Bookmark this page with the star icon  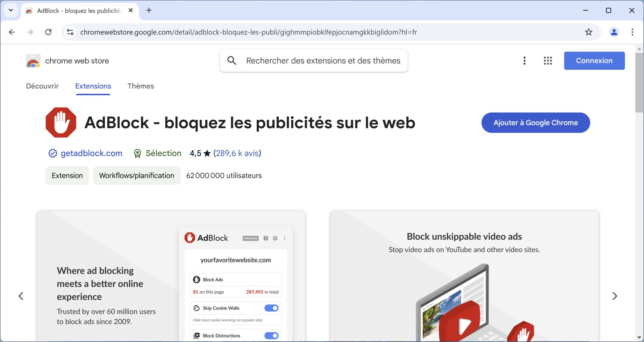point(588,32)
